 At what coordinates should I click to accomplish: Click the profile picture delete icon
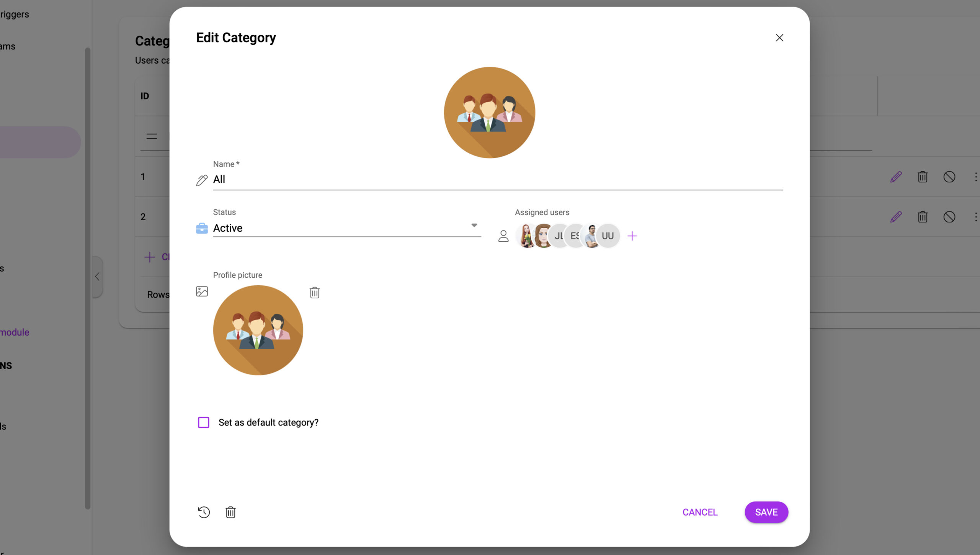[x=314, y=291]
